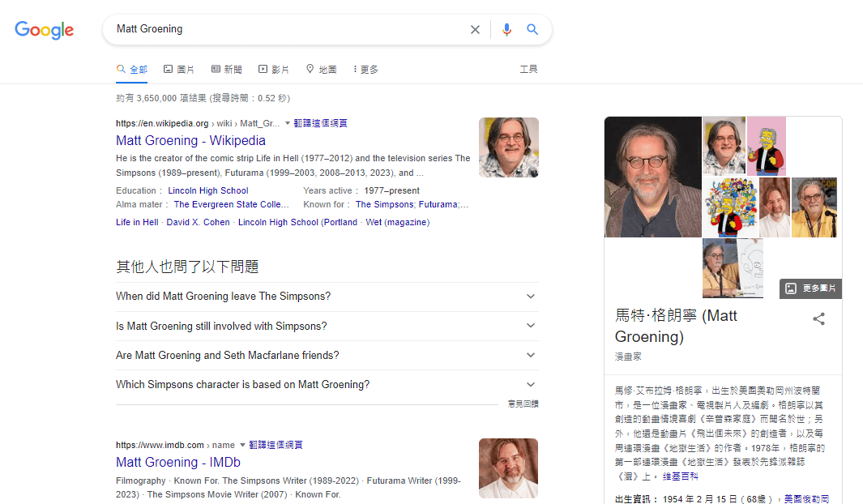Open 工具 (Tools) search options
The height and width of the screenshot is (504, 863).
(x=528, y=70)
